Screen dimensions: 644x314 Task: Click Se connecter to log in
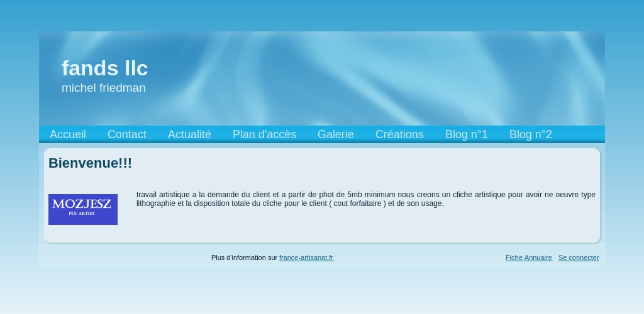coord(579,258)
